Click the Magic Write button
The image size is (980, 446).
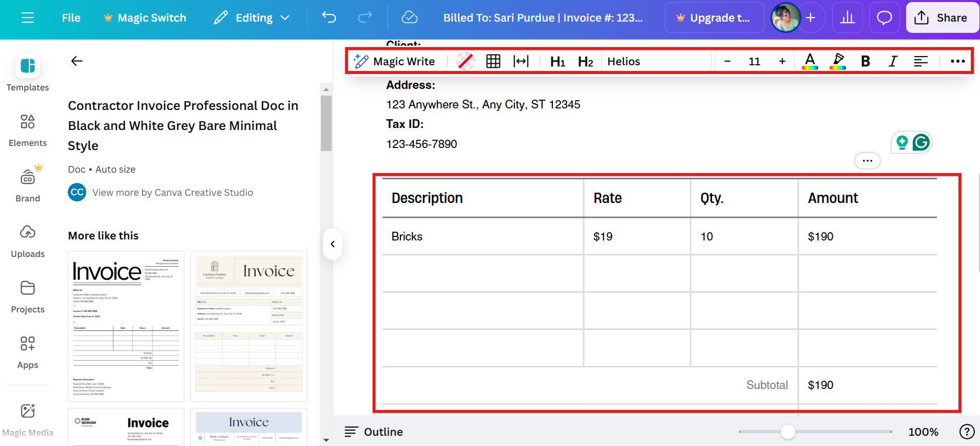394,62
